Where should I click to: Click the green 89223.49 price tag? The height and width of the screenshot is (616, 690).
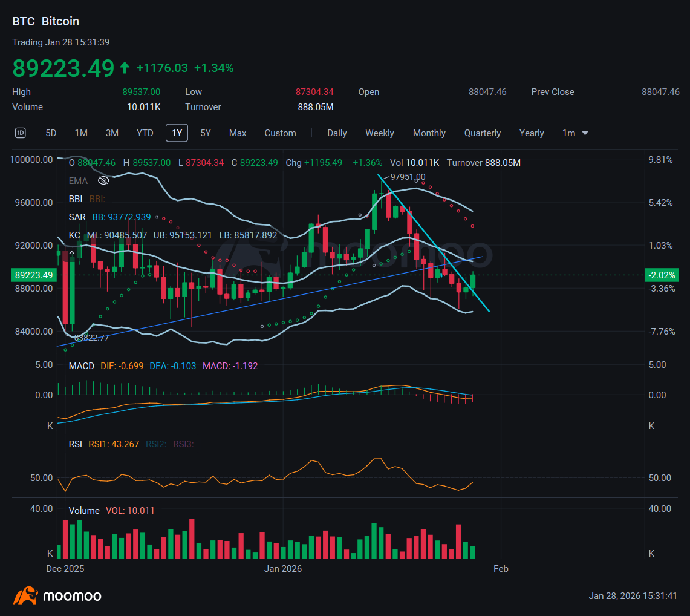[33, 274]
